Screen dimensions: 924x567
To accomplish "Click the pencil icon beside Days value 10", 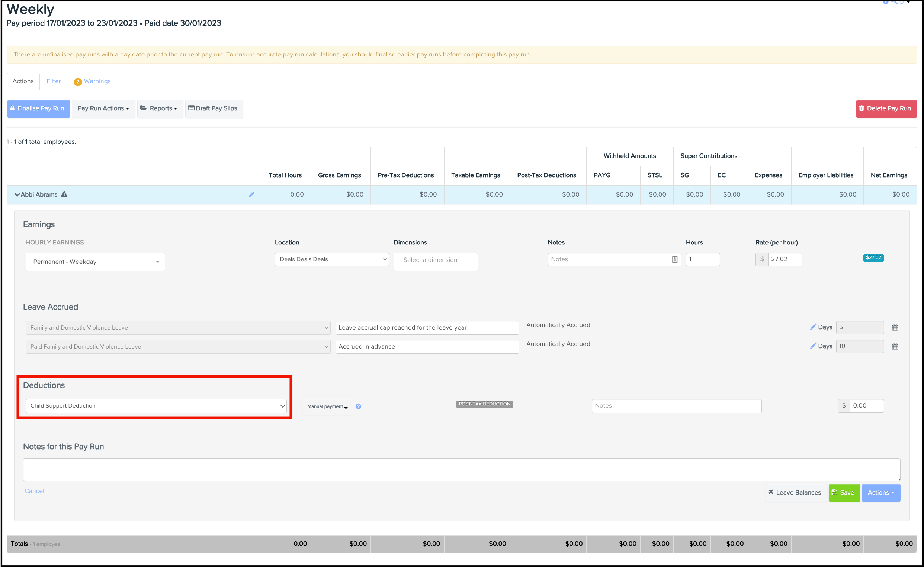I will pyautogui.click(x=813, y=346).
